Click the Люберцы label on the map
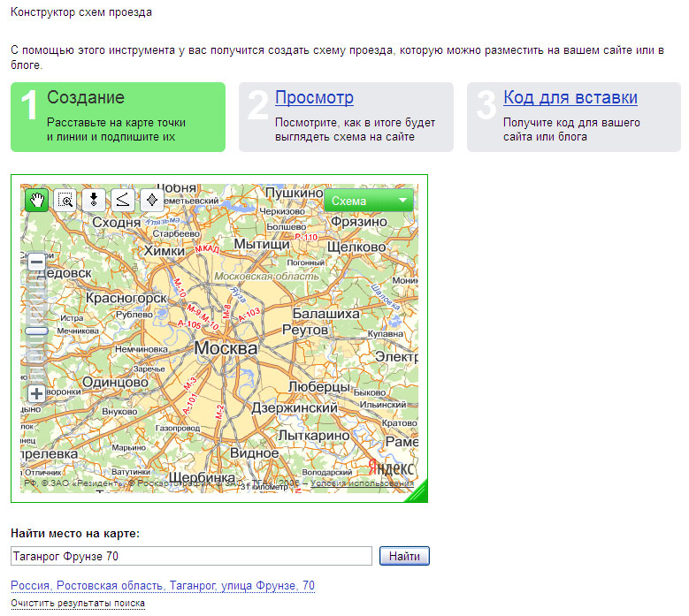The width and height of the screenshot is (689, 616). point(319,387)
